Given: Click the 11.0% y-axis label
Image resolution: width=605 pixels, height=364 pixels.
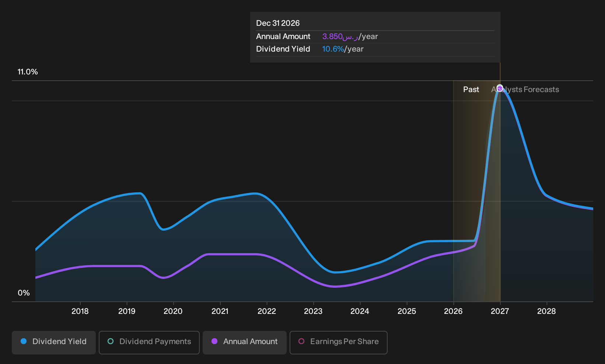Looking at the screenshot, I should pos(28,72).
